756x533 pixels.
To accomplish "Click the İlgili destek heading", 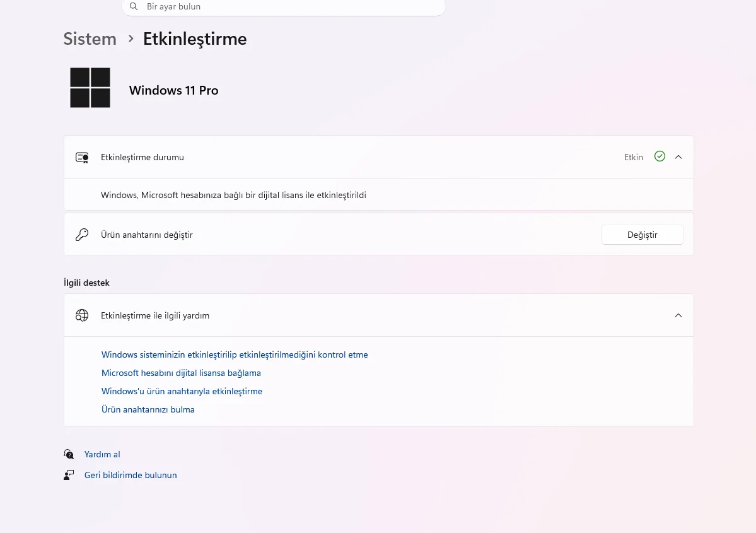I will [x=87, y=283].
